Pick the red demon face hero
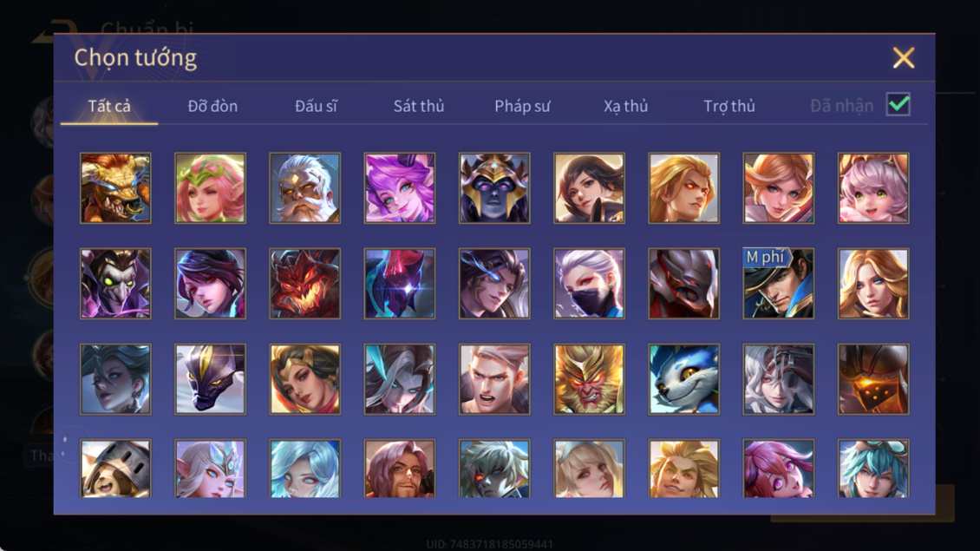The height and width of the screenshot is (551, 980). (x=305, y=284)
